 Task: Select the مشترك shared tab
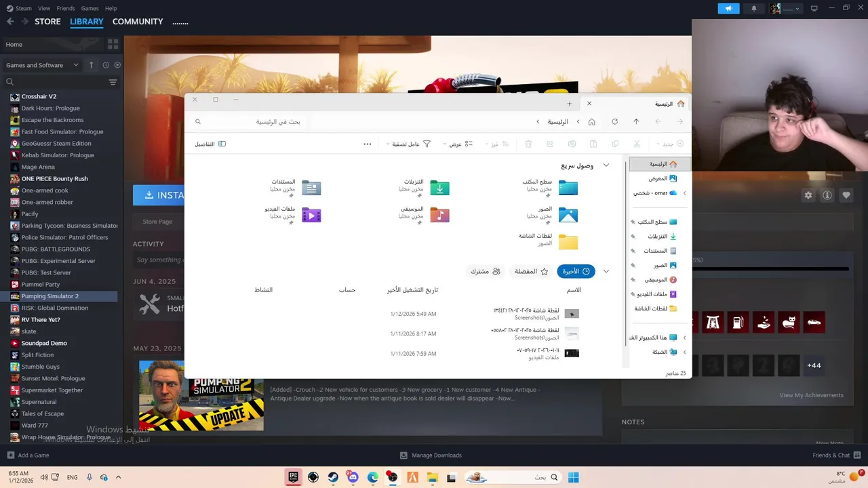[486, 271]
